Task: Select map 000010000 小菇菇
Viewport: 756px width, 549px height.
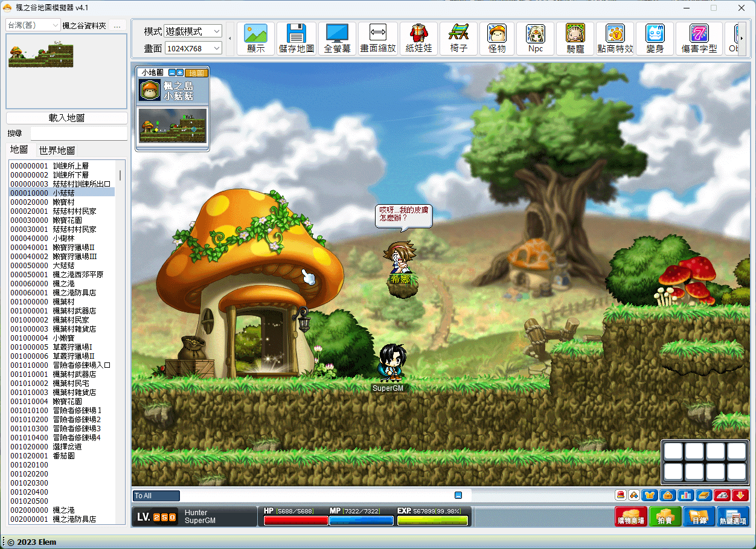Action: 61,193
